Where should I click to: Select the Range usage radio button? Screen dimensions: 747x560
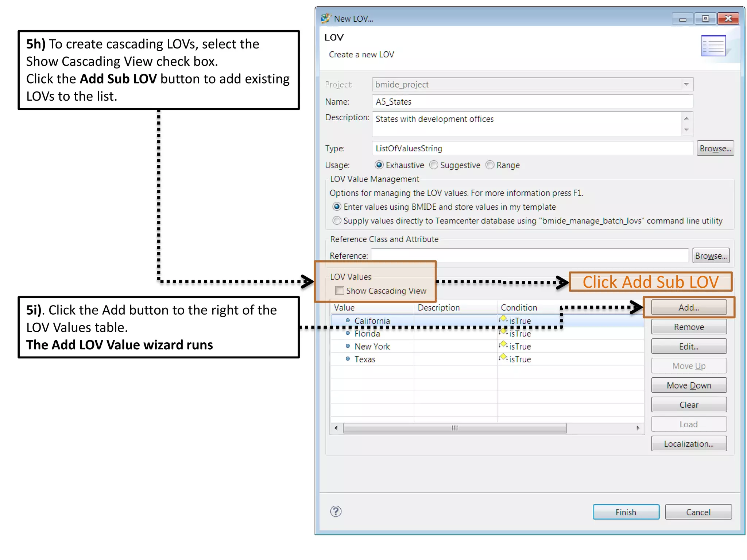pyautogui.click(x=490, y=165)
